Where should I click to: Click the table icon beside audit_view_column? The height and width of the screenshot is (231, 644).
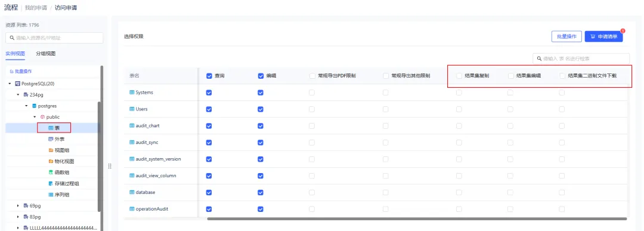pos(132,175)
